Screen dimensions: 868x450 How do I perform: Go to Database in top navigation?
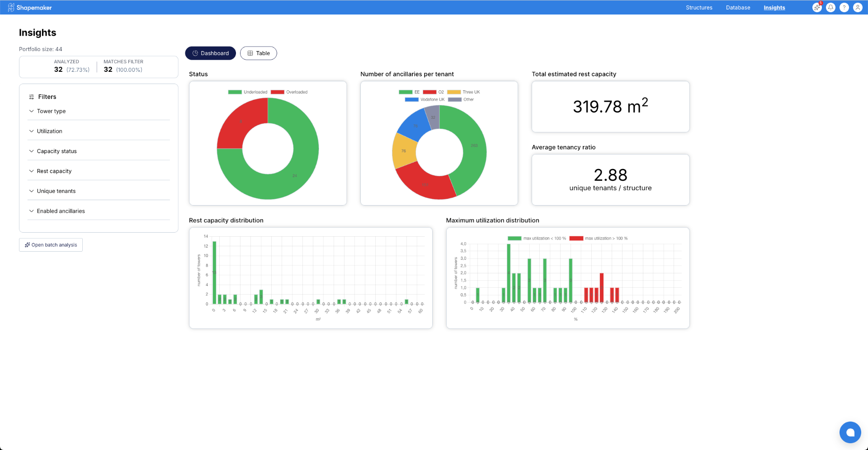tap(738, 8)
